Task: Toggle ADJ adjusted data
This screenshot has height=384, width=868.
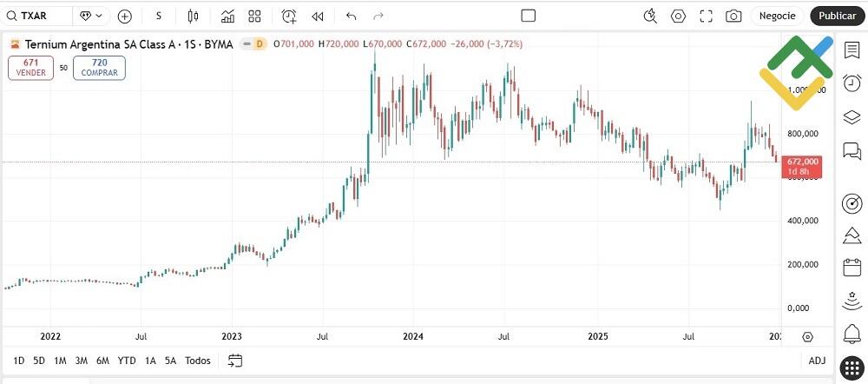Action: click(x=817, y=361)
